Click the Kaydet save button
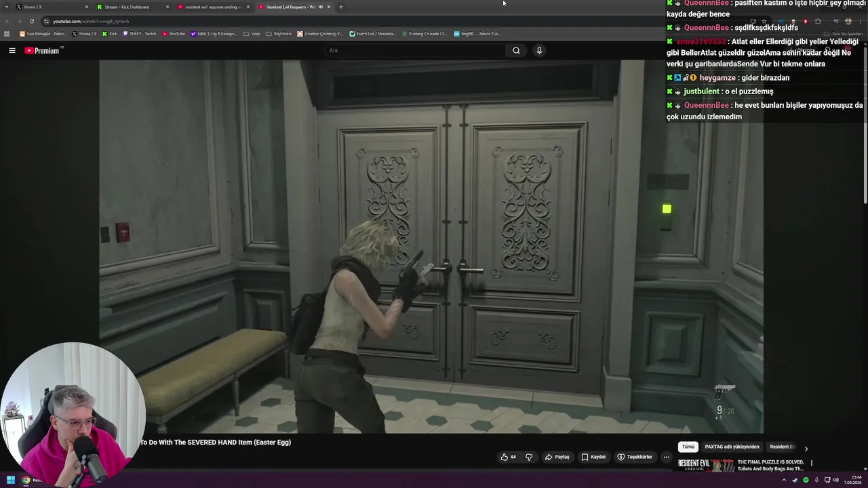Viewport: 868px width, 488px height. point(593,457)
